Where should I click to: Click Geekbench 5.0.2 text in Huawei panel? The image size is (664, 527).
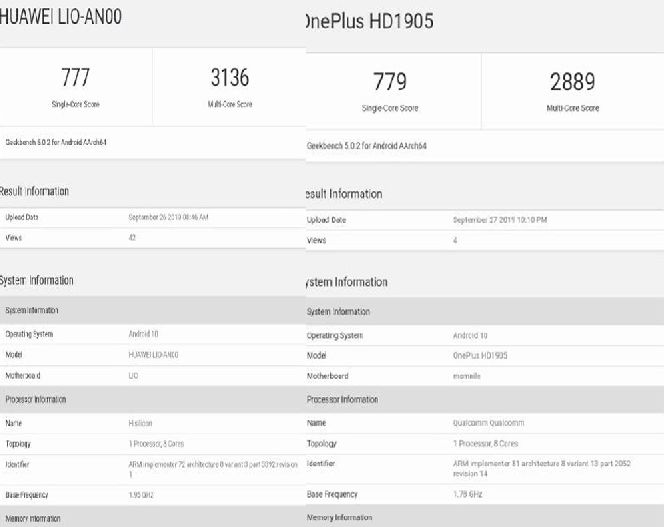pos(55,142)
